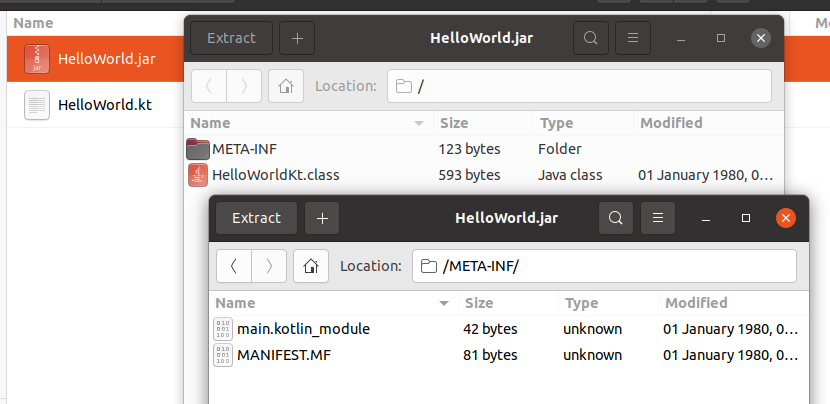This screenshot has width=830, height=404.
Task: Maximize the front /META-INF/ window
Action: click(x=746, y=218)
